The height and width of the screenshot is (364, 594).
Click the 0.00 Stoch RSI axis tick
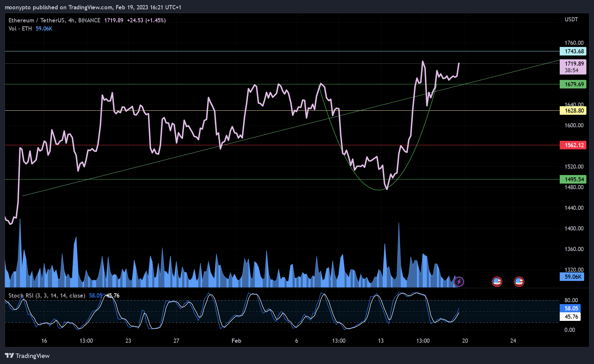coord(570,330)
